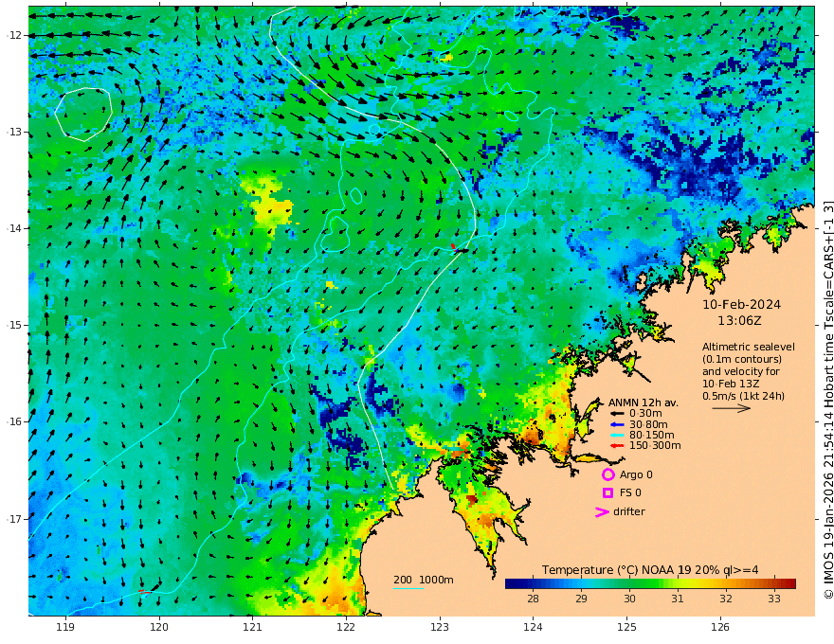Click the '(0.1m contours)' caption line

pos(742,359)
